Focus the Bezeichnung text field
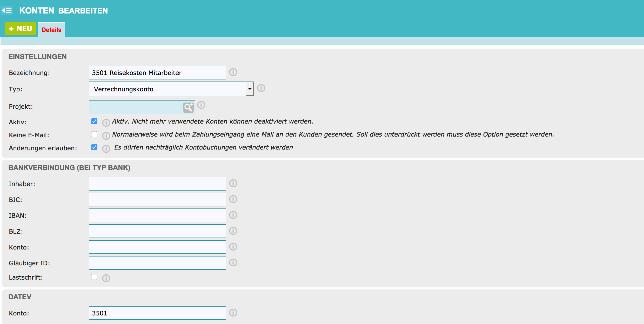Image resolution: width=644 pixels, height=324 pixels. (157, 73)
